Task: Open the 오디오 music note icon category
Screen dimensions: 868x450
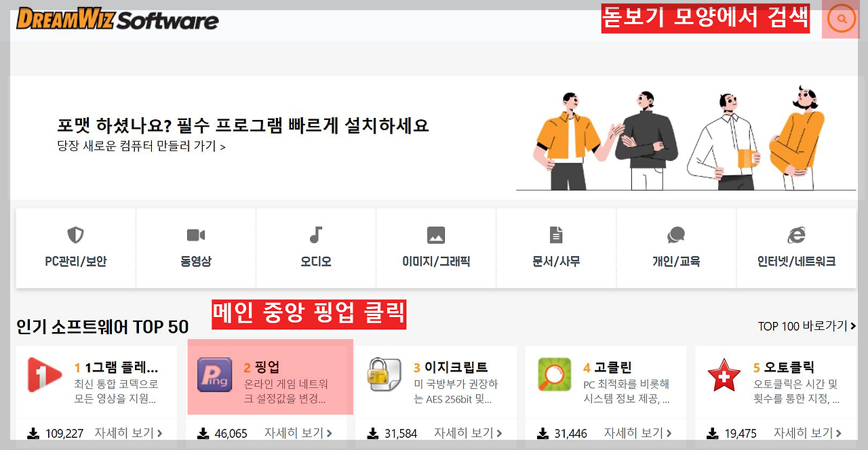Action: [x=315, y=235]
